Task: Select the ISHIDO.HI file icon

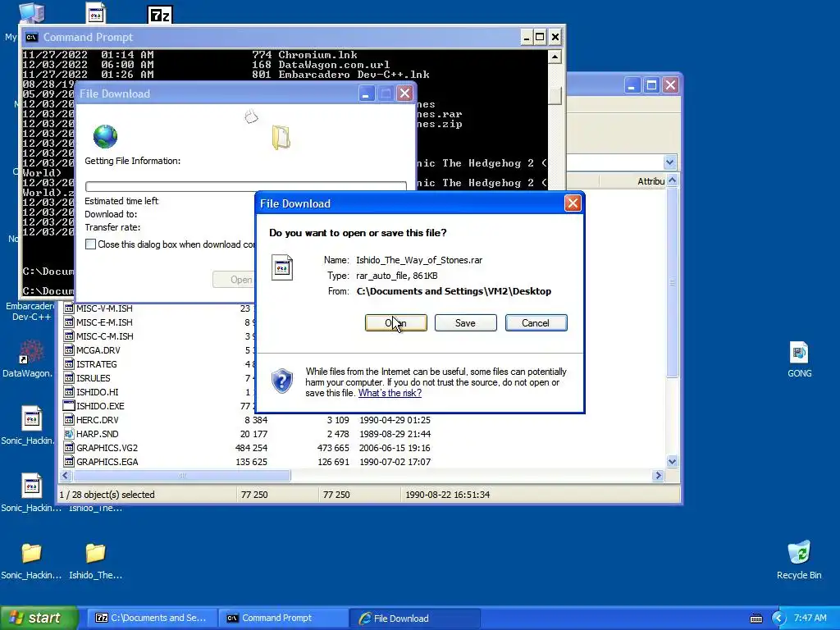Action: click(x=69, y=392)
